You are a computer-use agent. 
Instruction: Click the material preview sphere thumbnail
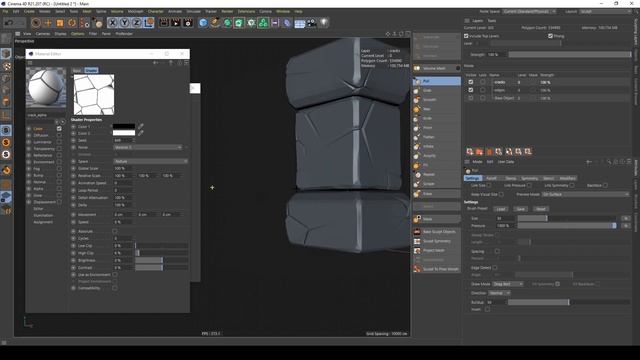coord(46,87)
